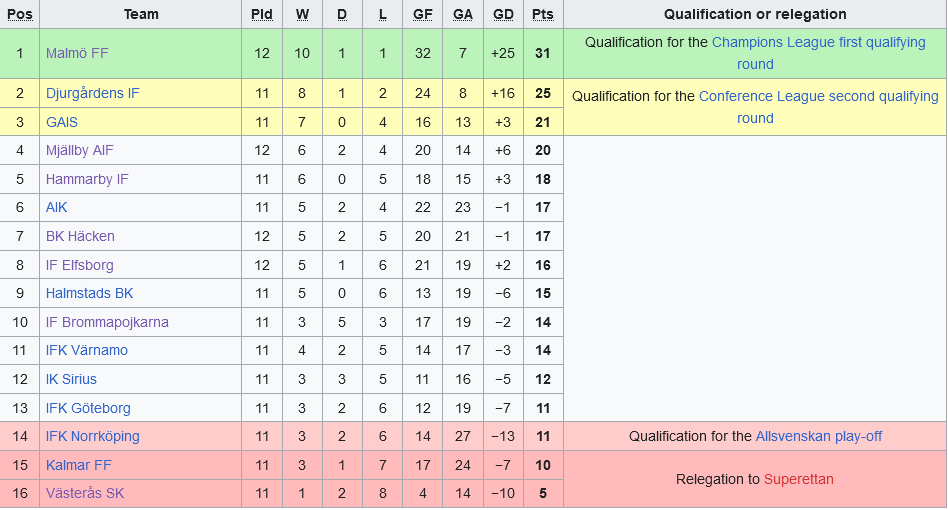Screen dimensions: 948x510
Task: Open the IFK Göteborg link
Action: coord(88,408)
